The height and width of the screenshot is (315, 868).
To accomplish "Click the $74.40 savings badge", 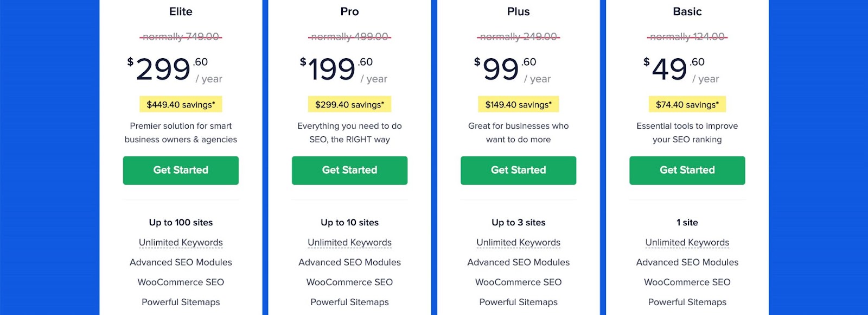I will click(x=687, y=104).
